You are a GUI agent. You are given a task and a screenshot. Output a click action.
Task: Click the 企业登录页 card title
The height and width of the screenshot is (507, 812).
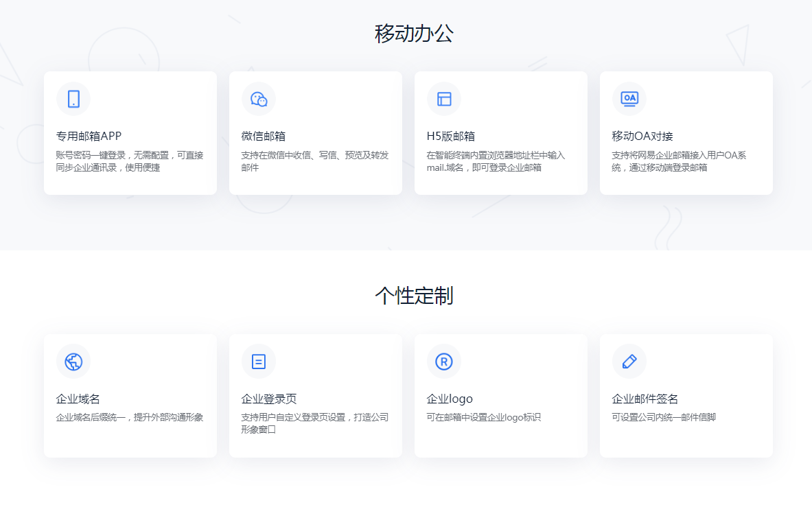tap(268, 399)
